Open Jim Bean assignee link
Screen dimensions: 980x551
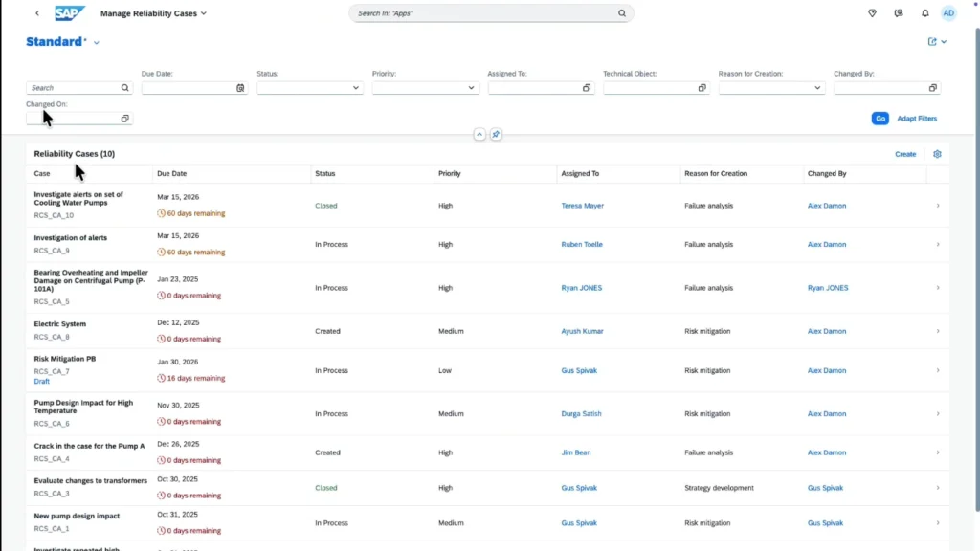575,452
